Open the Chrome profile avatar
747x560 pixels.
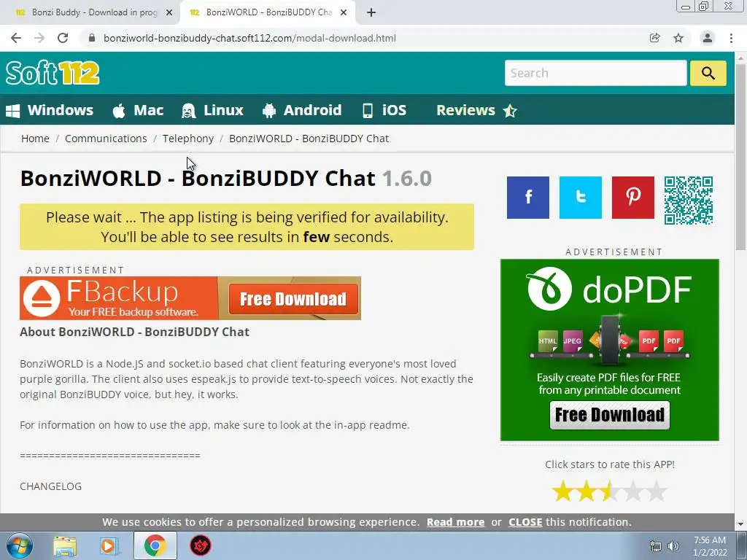pos(708,38)
